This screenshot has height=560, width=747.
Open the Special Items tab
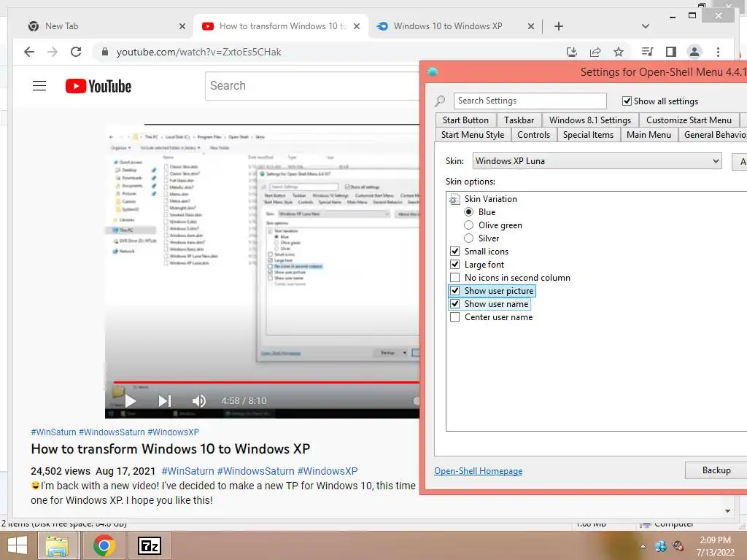[588, 135]
